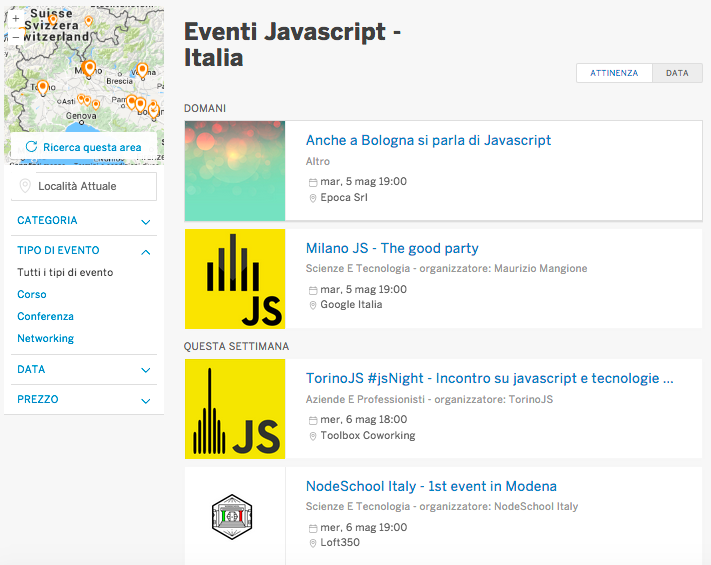711x565 pixels.
Task: Click calendar icon on Milano JS event
Action: tap(313, 290)
